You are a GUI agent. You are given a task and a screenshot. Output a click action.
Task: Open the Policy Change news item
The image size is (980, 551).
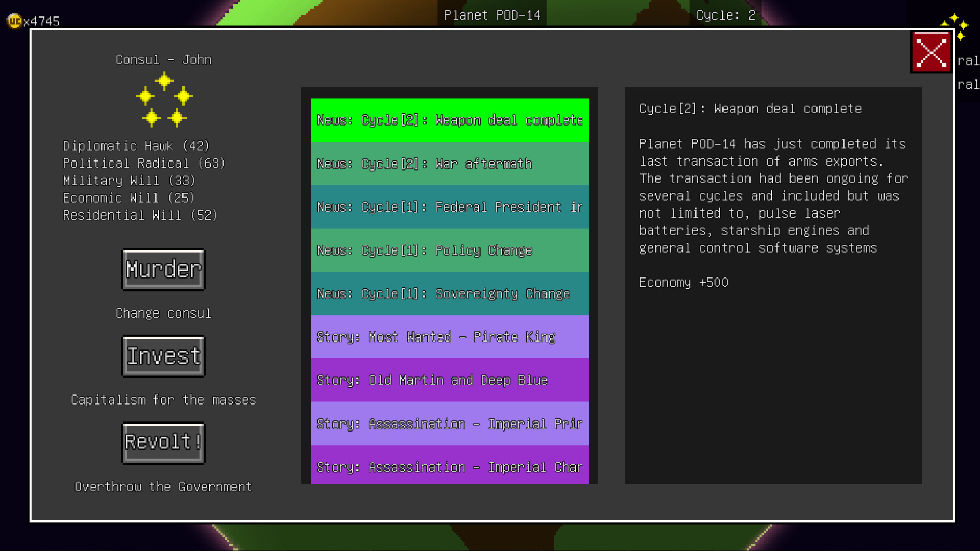tap(449, 251)
